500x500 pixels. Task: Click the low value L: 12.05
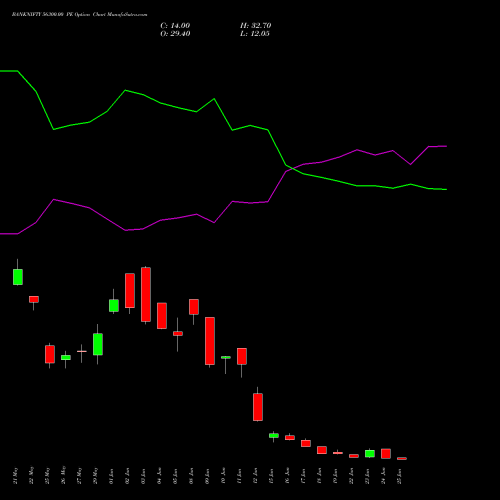255,34
